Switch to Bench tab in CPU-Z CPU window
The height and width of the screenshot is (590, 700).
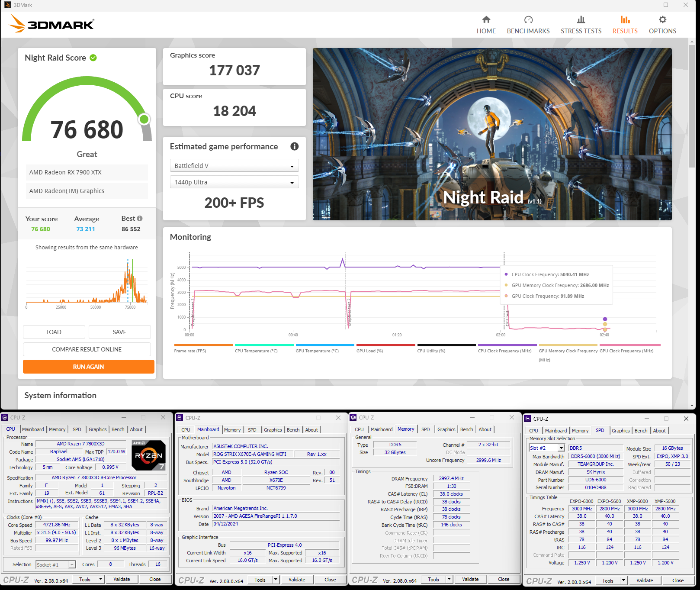[118, 429]
